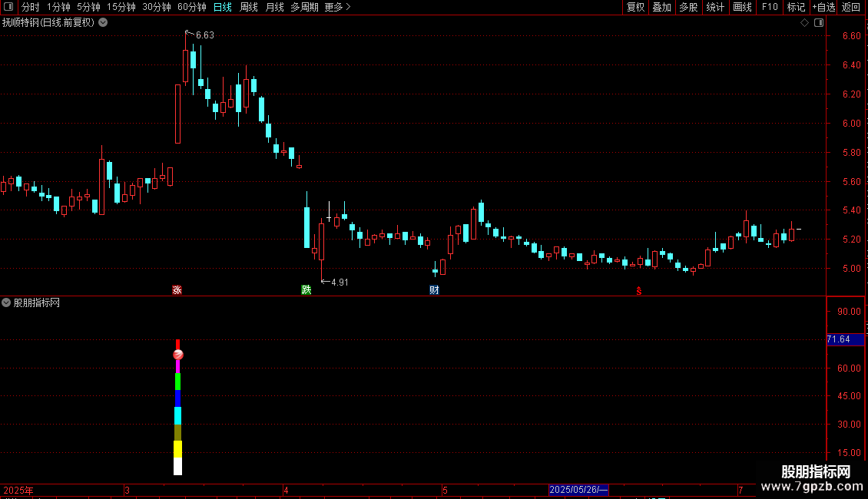Click the 2025/05/26 date marker
Screen dimensions: 868x499
pos(578,490)
